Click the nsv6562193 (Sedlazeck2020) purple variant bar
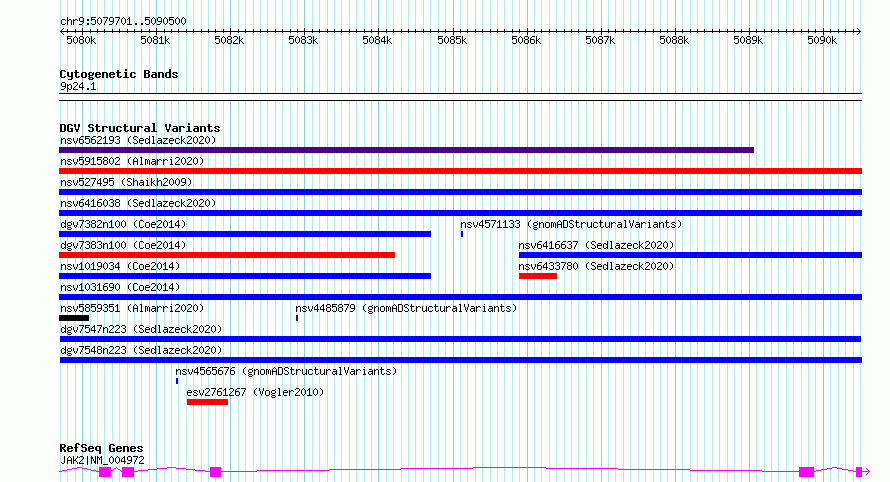This screenshot has width=890, height=482. point(406,150)
